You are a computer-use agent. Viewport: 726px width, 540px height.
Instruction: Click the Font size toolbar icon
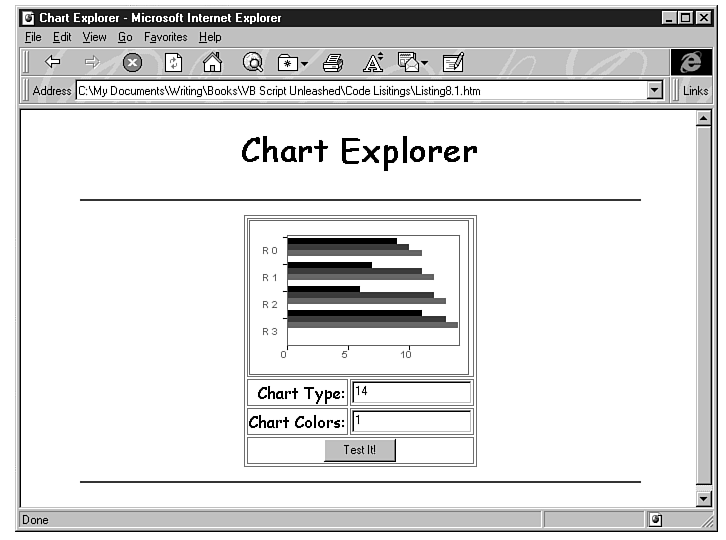[x=373, y=63]
